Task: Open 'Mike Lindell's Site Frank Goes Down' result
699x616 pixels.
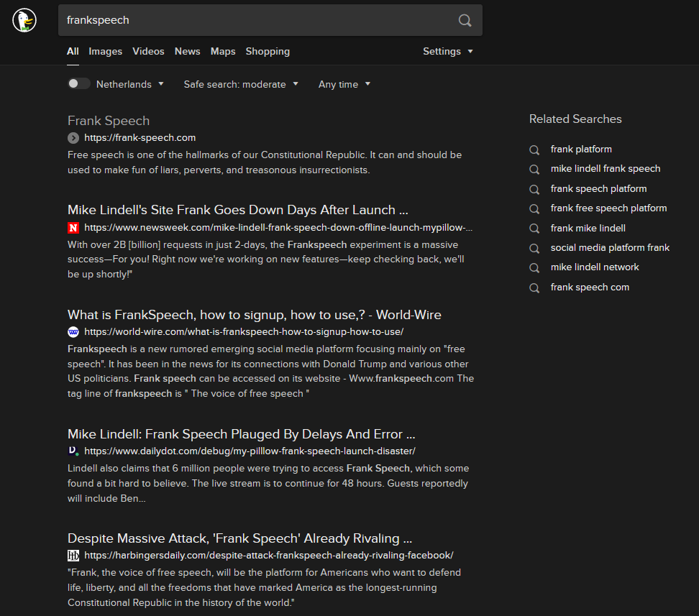Action: pos(238,210)
